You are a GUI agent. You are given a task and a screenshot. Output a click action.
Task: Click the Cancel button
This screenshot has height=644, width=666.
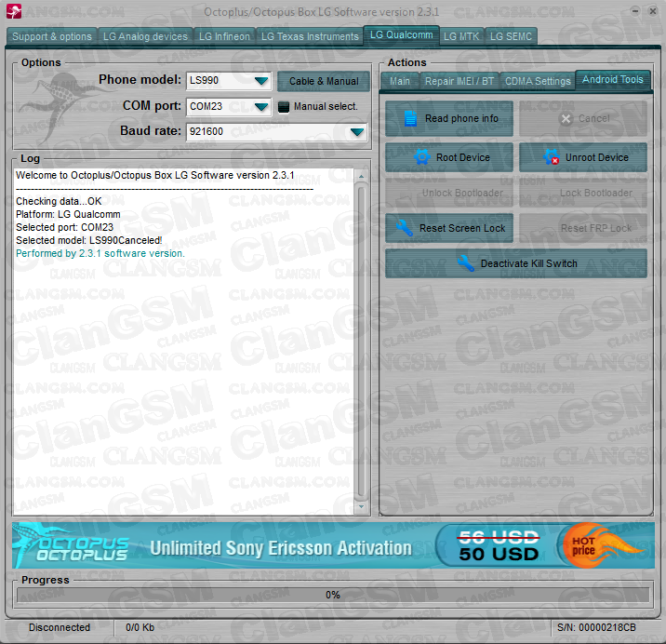point(582,118)
